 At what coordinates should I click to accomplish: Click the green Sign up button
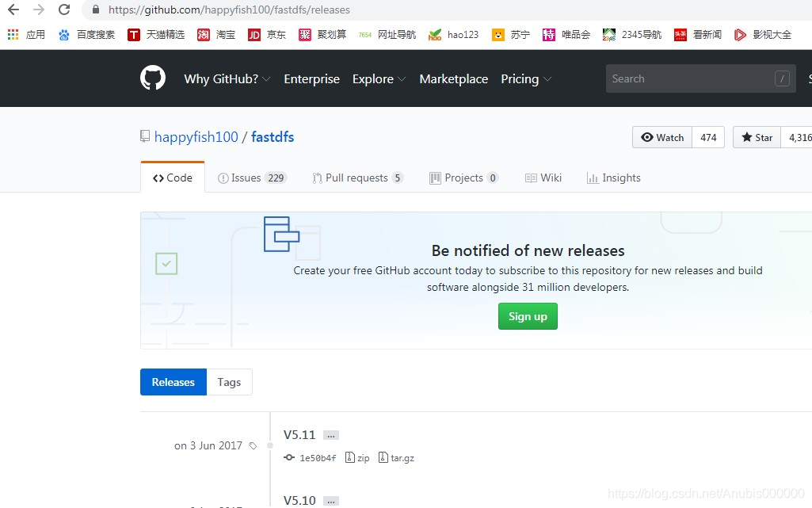[x=528, y=316]
